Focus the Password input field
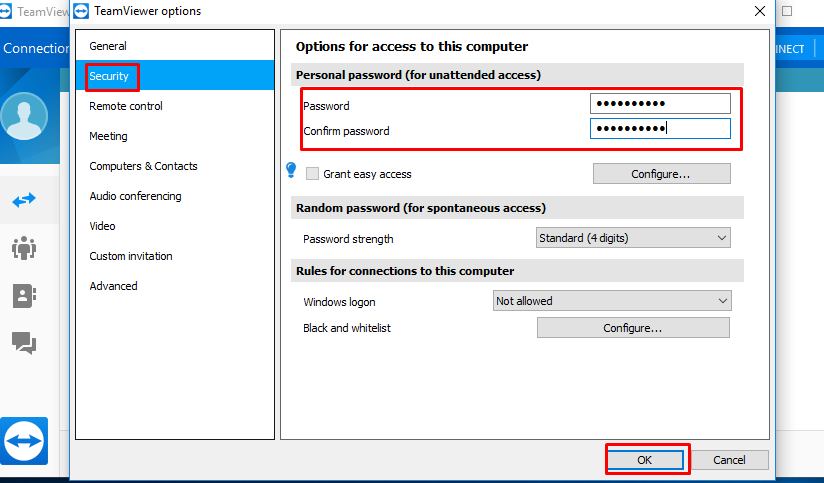Screen dimensions: 824x483 tap(660, 104)
